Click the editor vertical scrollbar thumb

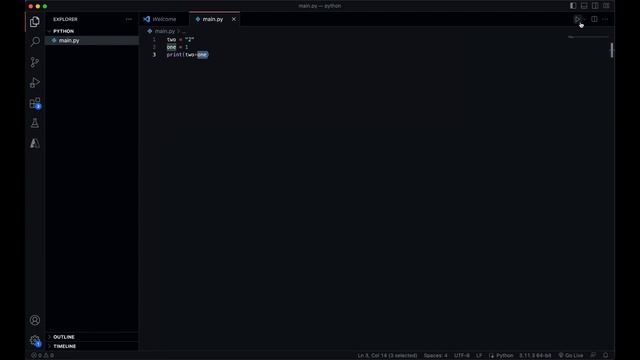click(611, 50)
